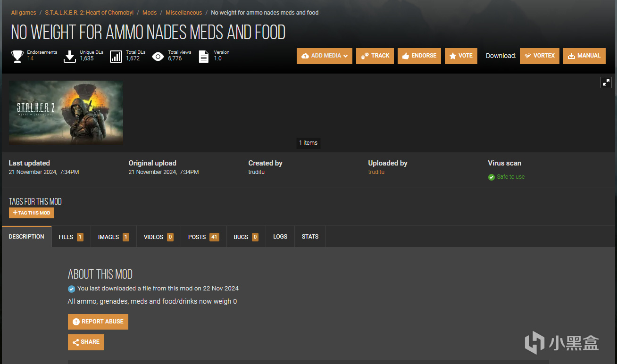Open the Logs tab
Screen dimensions: 617x364
click(280, 237)
